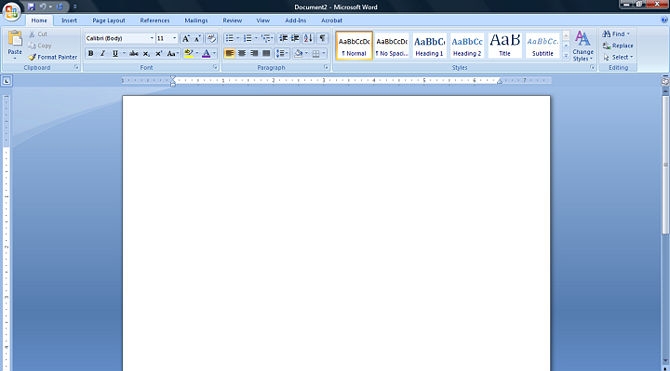Open the Office Button menu
670x371 pixels.
coord(12,12)
